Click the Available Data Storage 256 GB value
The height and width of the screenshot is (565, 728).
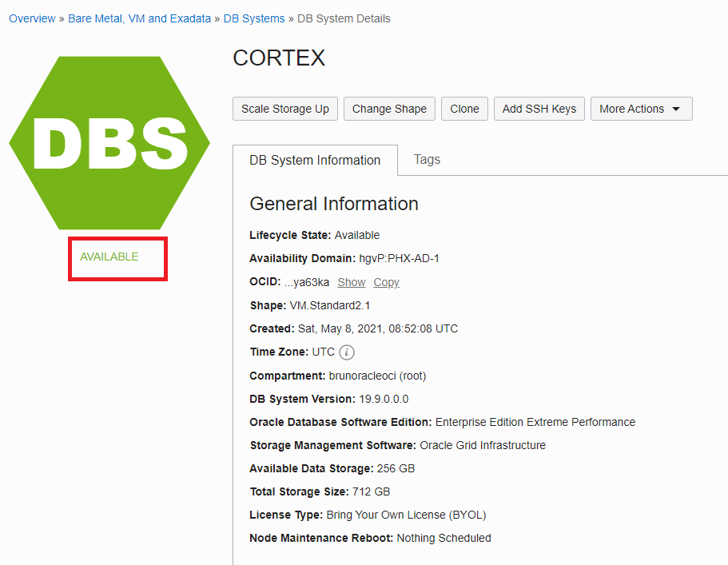[x=396, y=468]
